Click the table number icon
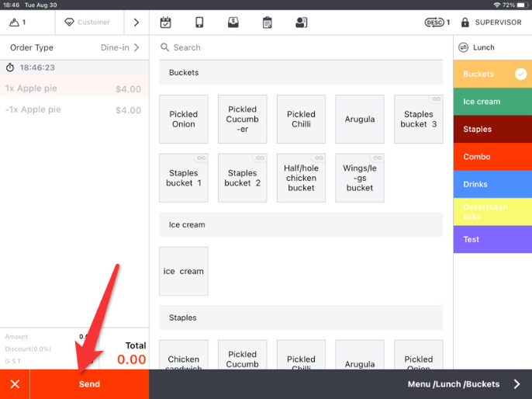Image resolution: width=532 pixels, height=399 pixels. click(19, 23)
